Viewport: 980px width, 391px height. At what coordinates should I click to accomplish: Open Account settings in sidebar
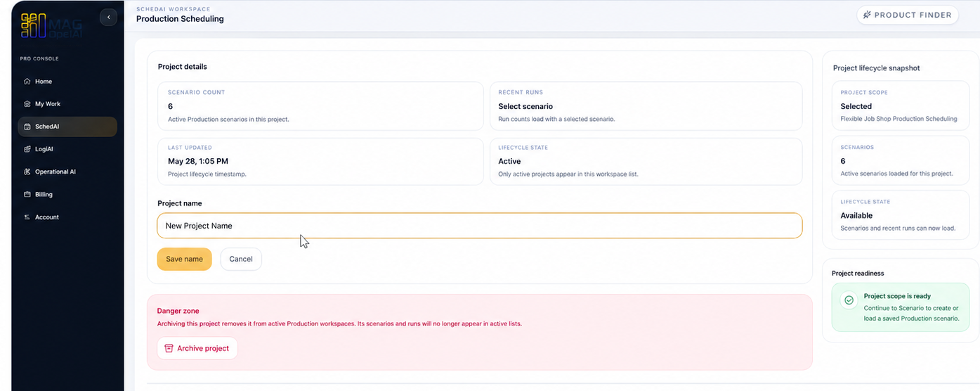click(x=67, y=217)
